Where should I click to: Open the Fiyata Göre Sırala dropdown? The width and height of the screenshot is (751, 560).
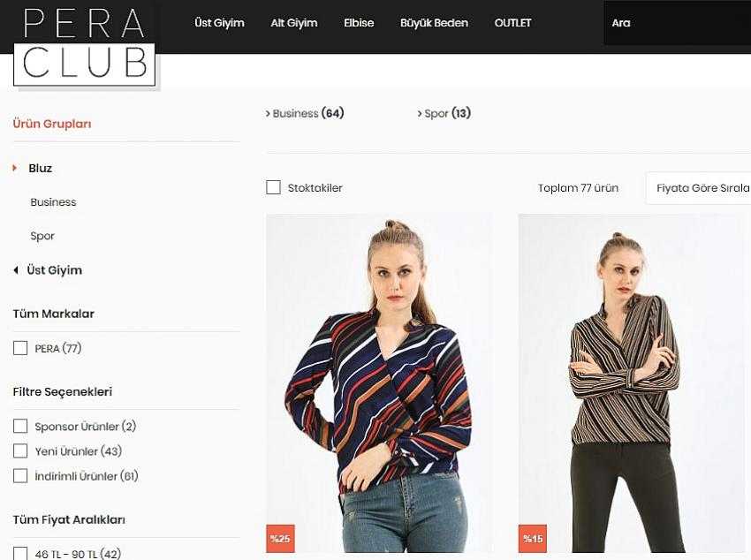tap(699, 188)
